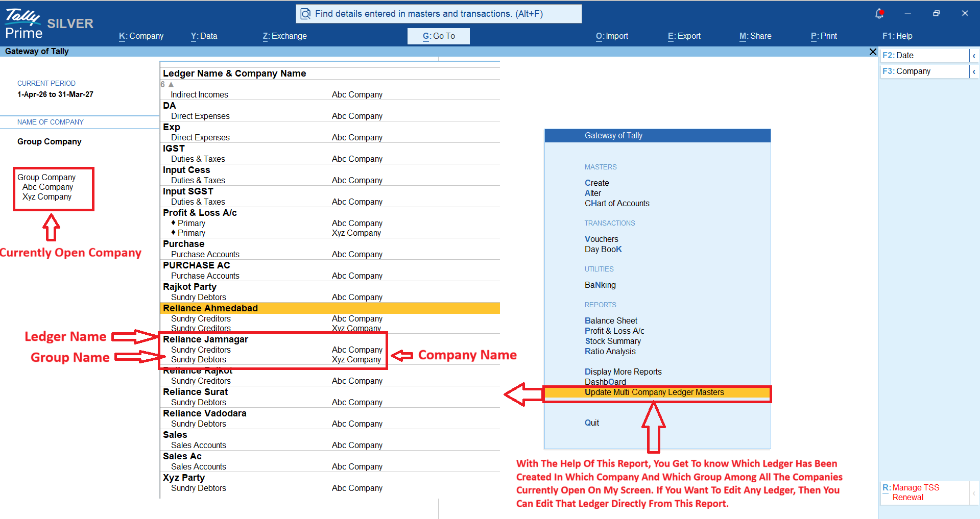
Task: Select the IGST ledger
Action: [x=174, y=149]
